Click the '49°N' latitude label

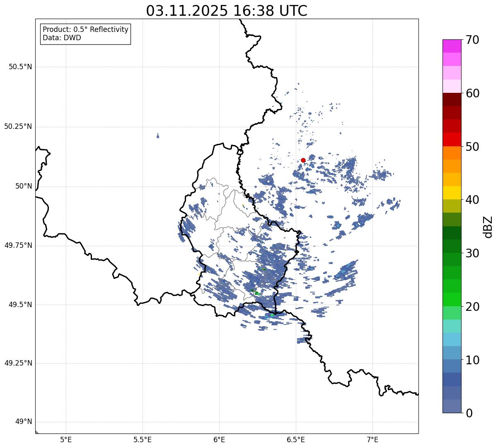pyautogui.click(x=24, y=422)
